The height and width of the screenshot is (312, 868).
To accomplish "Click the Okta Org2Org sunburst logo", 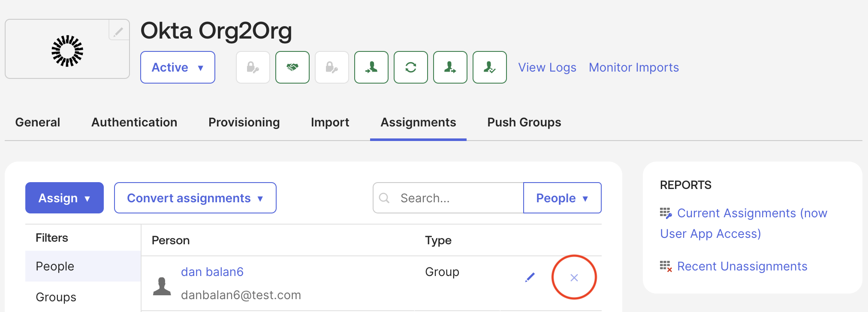I will 67,51.
